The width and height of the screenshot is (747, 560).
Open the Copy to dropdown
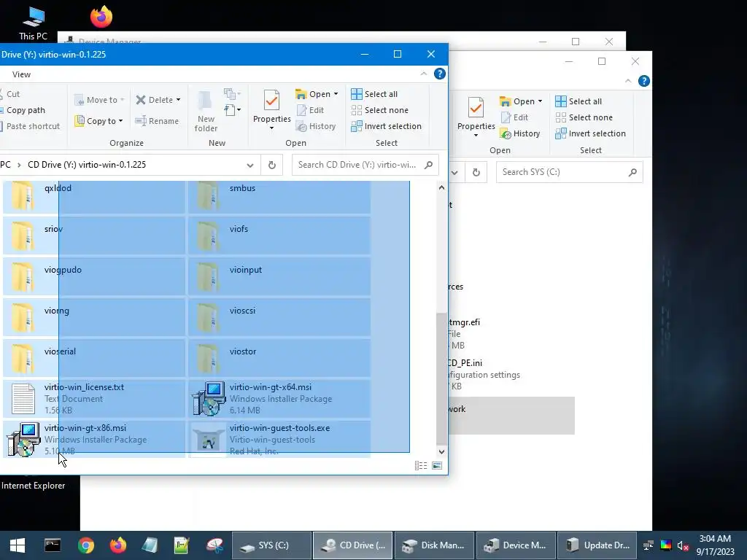coord(99,121)
